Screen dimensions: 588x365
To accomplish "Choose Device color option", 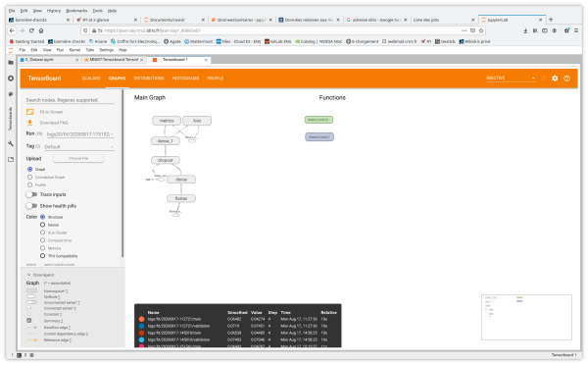I will pyautogui.click(x=42, y=225).
